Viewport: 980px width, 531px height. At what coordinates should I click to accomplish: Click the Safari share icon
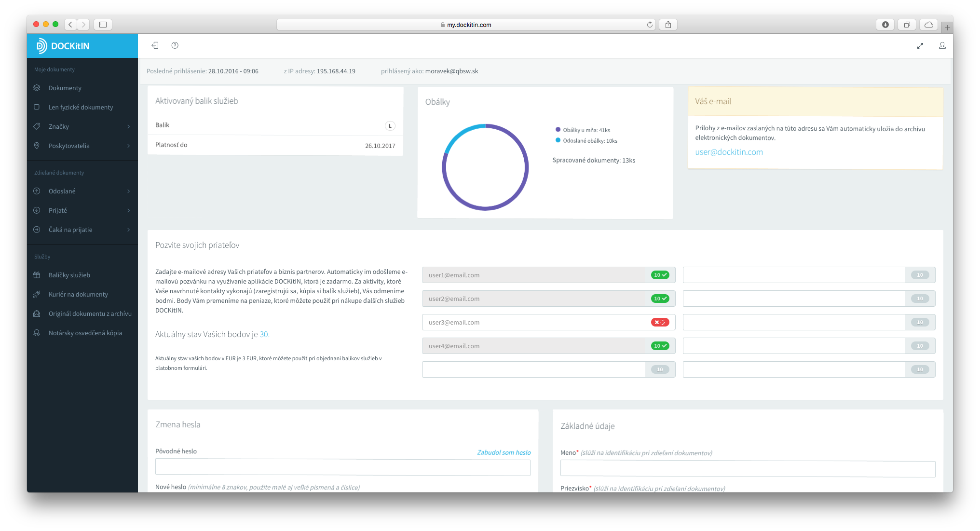(668, 25)
